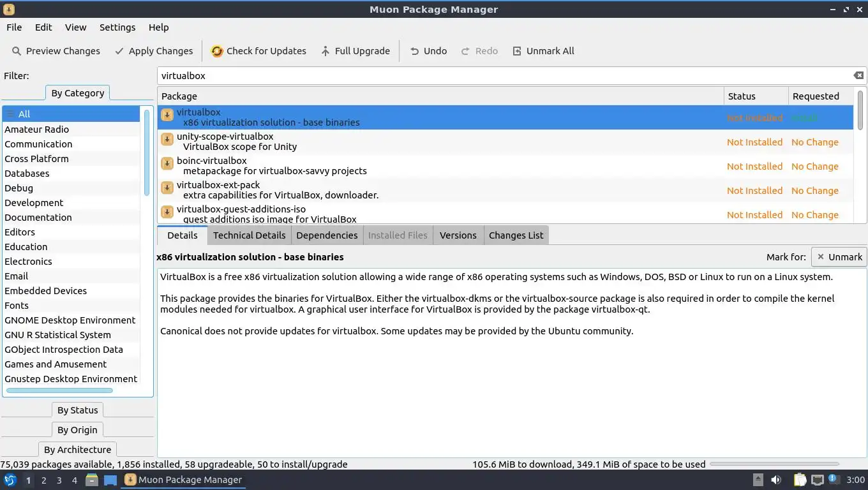This screenshot has height=490, width=868.
Task: Click the volume speaker tray icon
Action: tap(776, 480)
